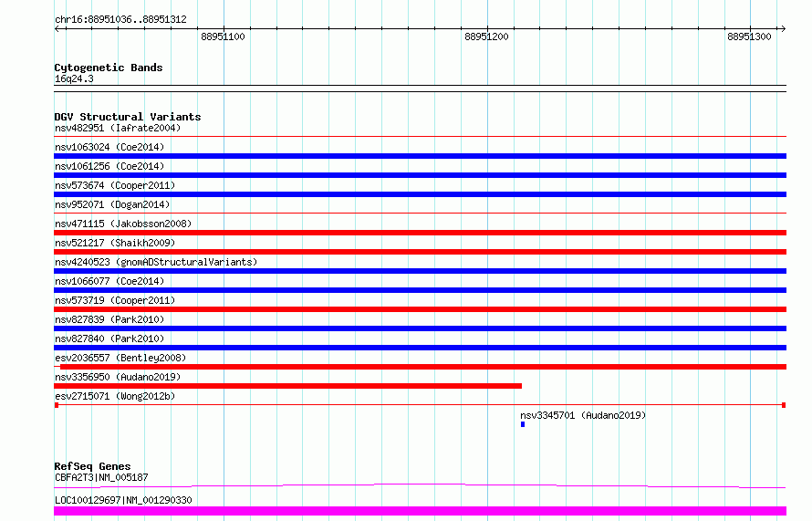812x521 pixels.
Task: Open variant nsv471115 (Jakobsson2008) label
Action: [x=123, y=224]
